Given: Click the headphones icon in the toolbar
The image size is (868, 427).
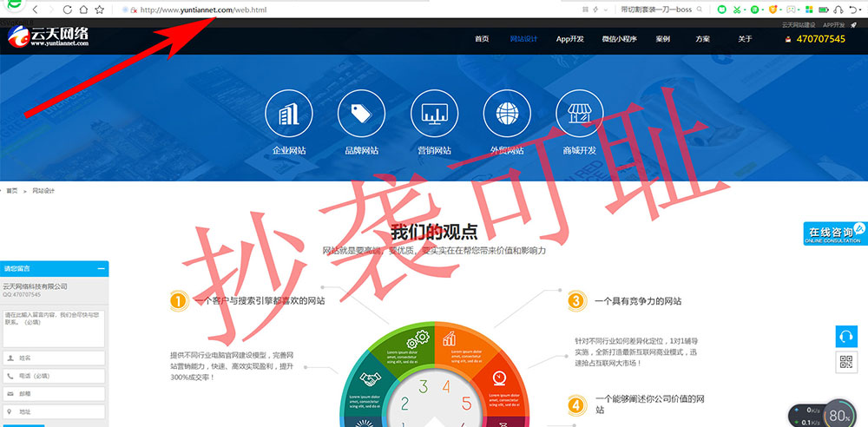Looking at the screenshot, I should pos(838,10).
